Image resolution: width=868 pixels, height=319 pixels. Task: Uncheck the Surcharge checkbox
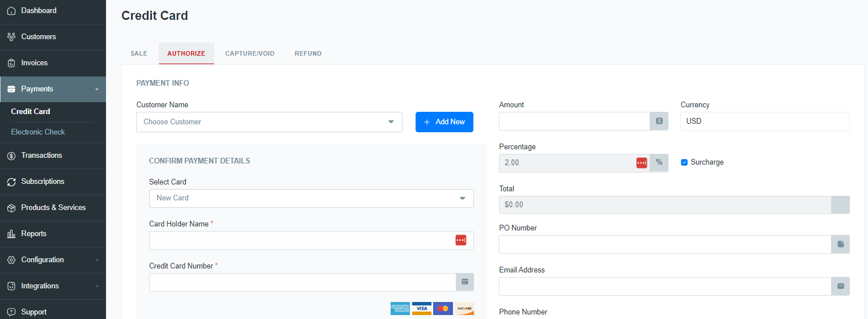[x=684, y=162]
